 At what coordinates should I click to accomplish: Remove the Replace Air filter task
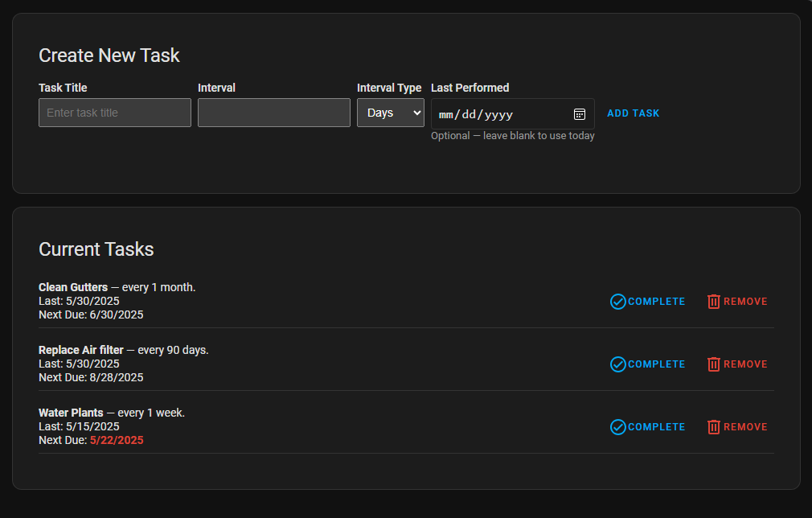[737, 364]
